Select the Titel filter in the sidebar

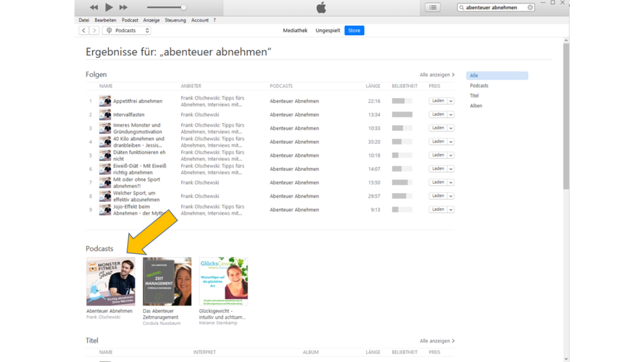point(474,96)
